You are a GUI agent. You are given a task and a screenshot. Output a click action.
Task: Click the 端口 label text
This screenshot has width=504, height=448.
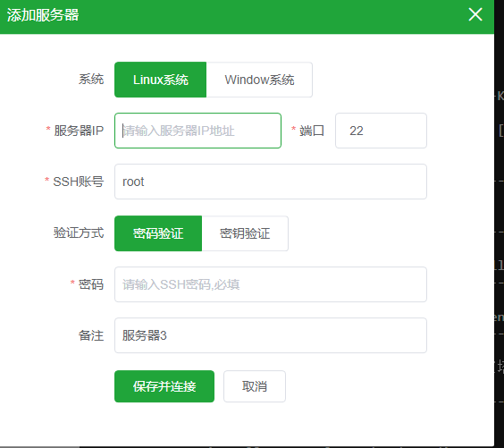click(x=312, y=131)
